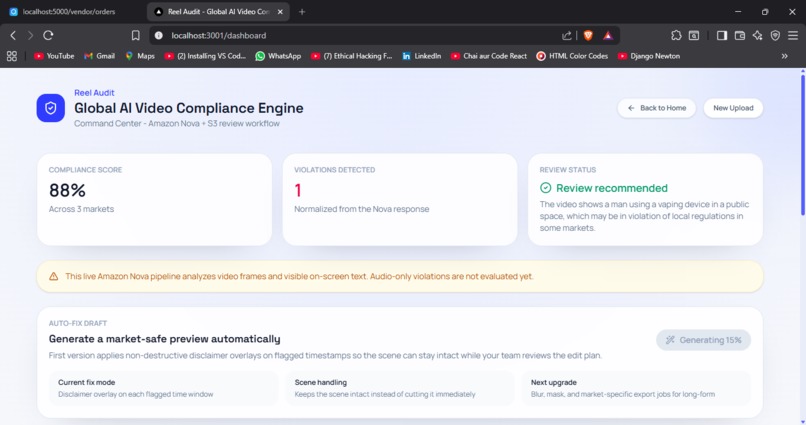
Task: Open the browser hamburger menu
Action: 793,35
